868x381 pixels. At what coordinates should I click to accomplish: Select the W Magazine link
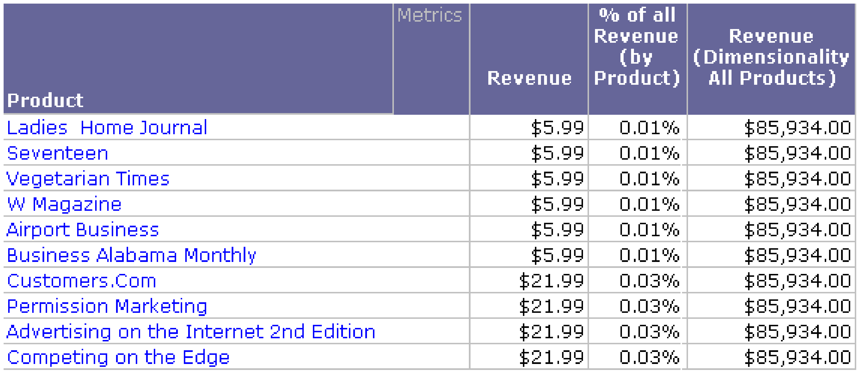64,204
